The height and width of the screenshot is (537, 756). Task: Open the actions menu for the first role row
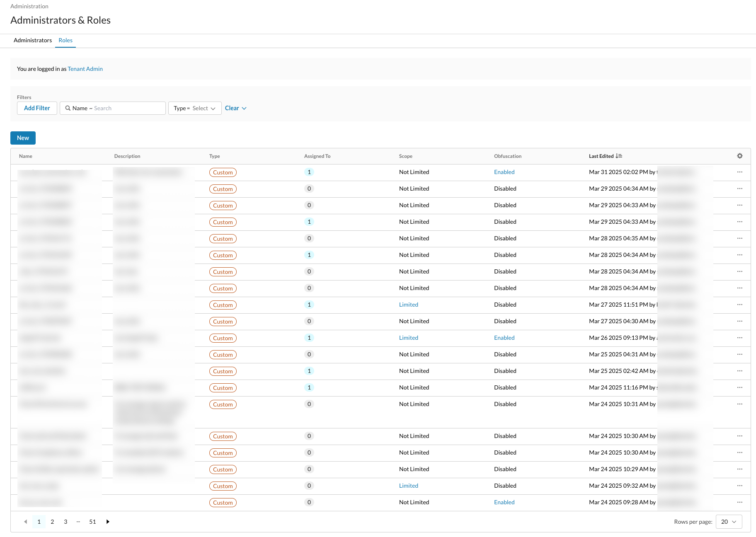[740, 172]
